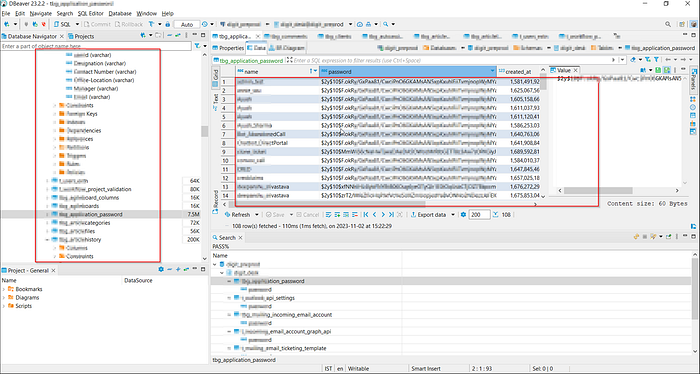The image size is (700, 374).
Task: Click the edit cell value icon
Action: (329, 215)
